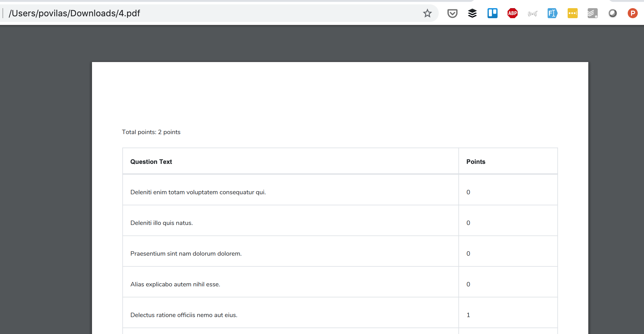Click the Alias explicabo autem nihil esse cell
Image resolution: width=644 pixels, height=334 pixels.
(x=175, y=284)
